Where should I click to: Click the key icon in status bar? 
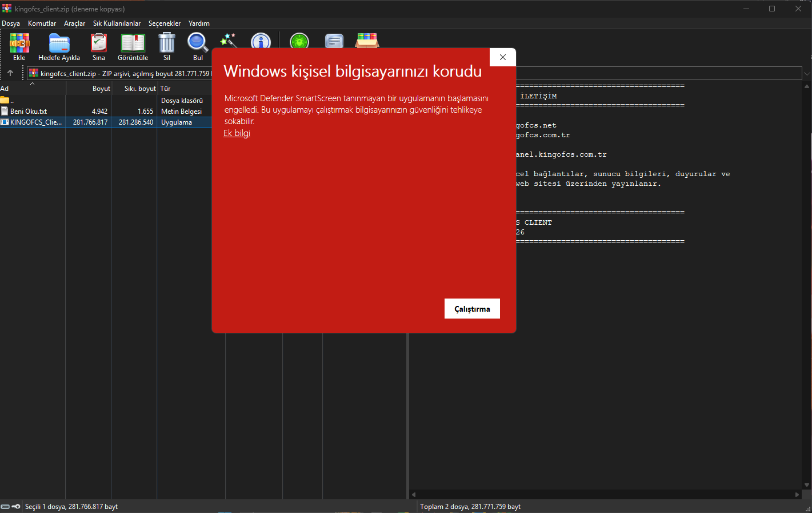pyautogui.click(x=16, y=507)
